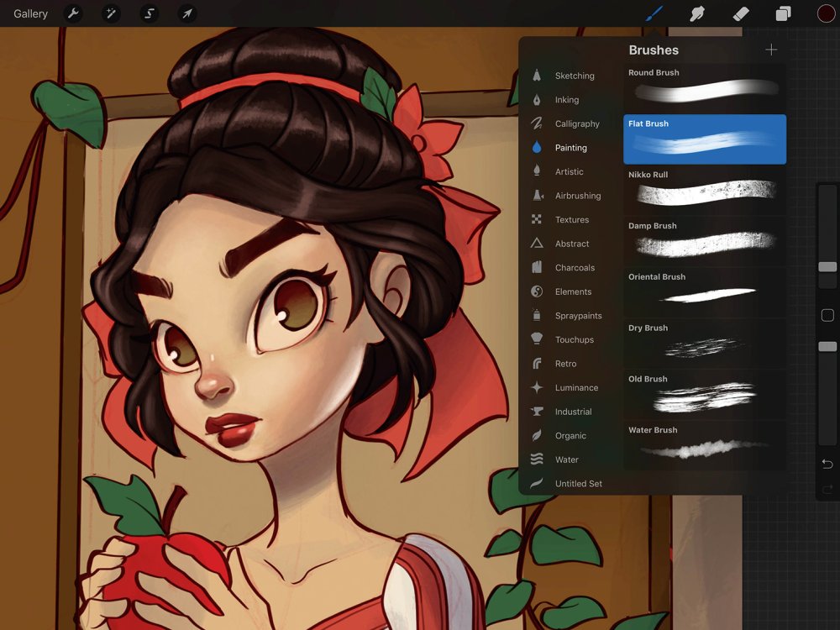The height and width of the screenshot is (630, 840).
Task: Open the Textures brush set
Action: [569, 219]
